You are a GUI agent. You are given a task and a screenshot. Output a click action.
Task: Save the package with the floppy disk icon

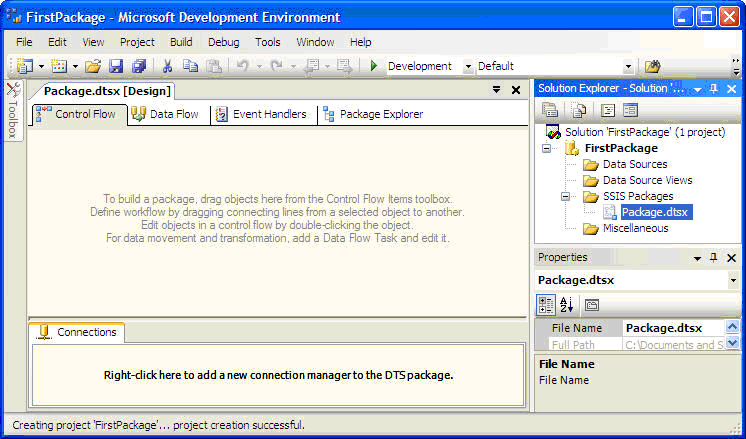[x=116, y=66]
